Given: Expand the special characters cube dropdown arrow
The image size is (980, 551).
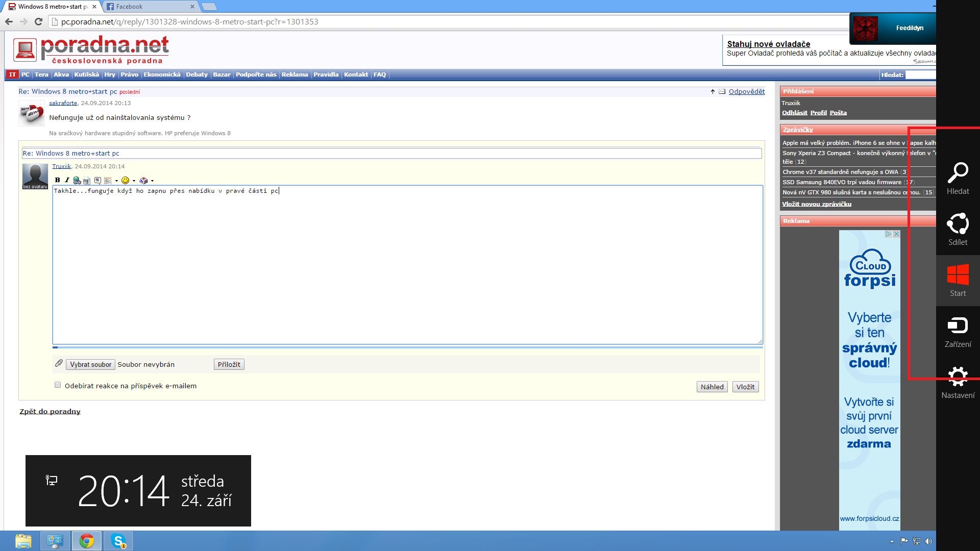Looking at the screenshot, I should [152, 181].
